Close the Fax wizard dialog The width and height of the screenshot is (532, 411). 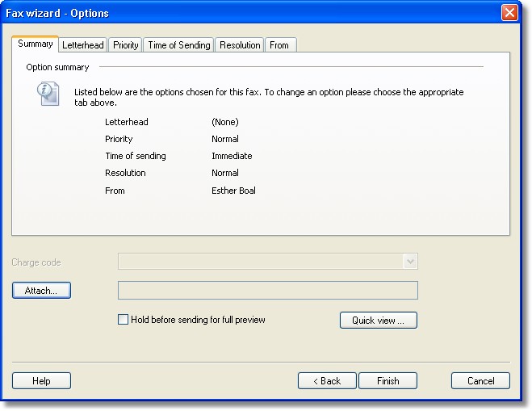[509, 13]
